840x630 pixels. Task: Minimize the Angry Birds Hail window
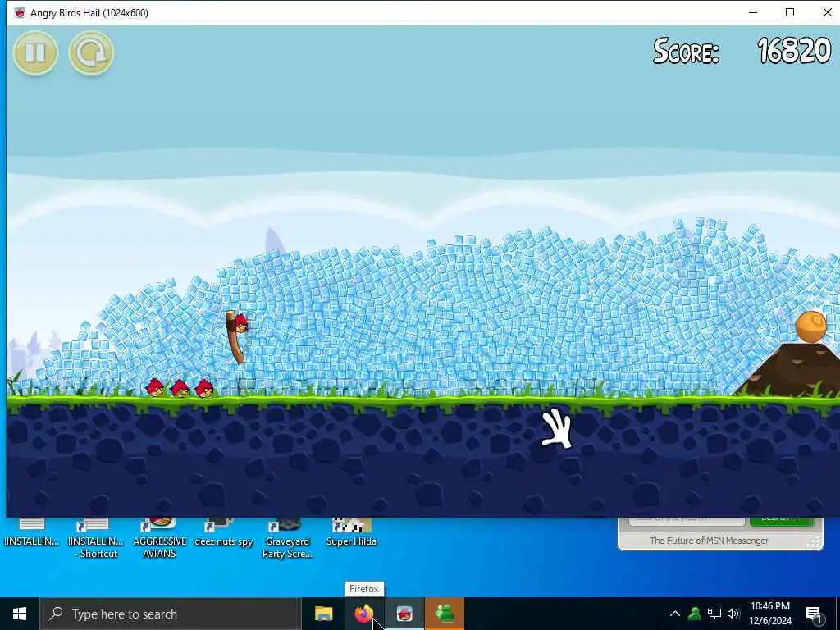pos(753,12)
